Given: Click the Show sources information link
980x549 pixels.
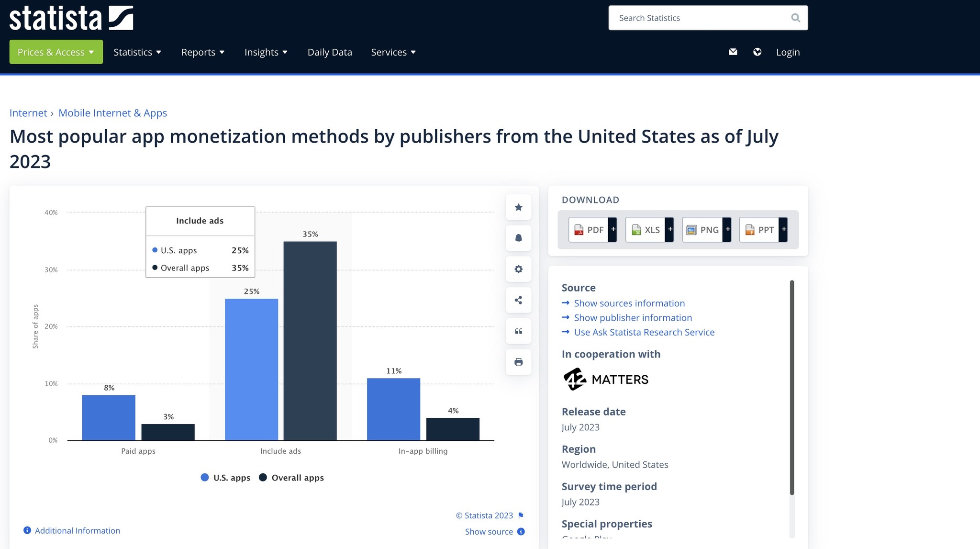Looking at the screenshot, I should pos(629,303).
